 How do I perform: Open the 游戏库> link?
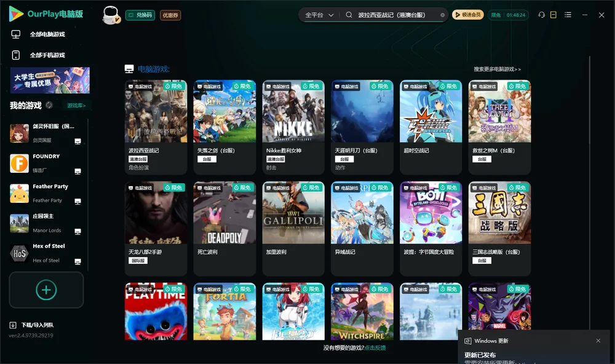tap(76, 106)
